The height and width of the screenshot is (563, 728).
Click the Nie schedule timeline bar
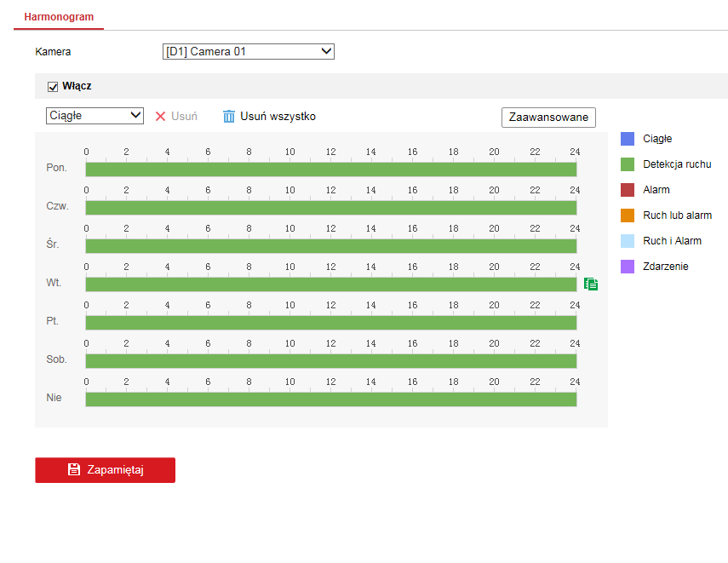pos(330,398)
